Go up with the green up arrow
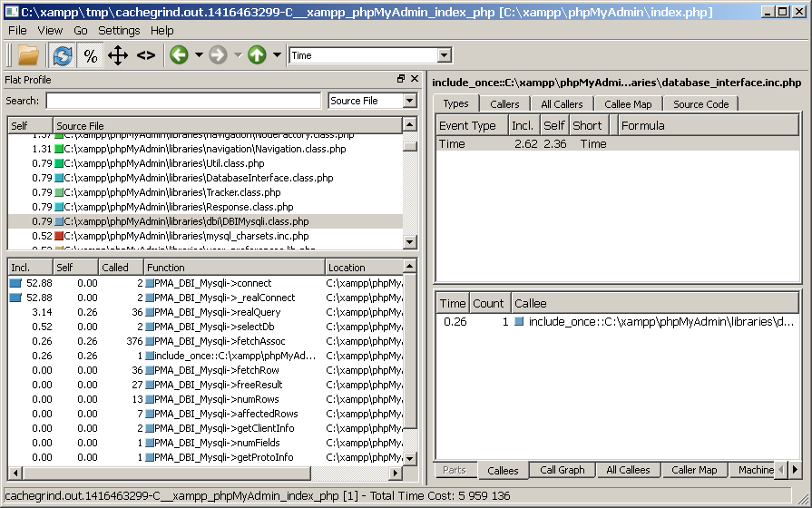 (257, 55)
